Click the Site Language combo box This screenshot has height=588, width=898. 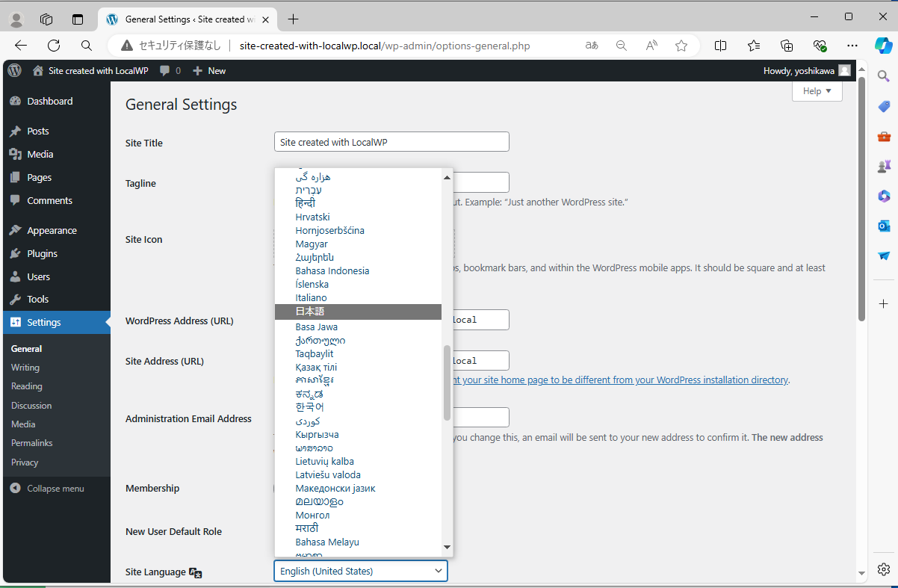pyautogui.click(x=361, y=571)
